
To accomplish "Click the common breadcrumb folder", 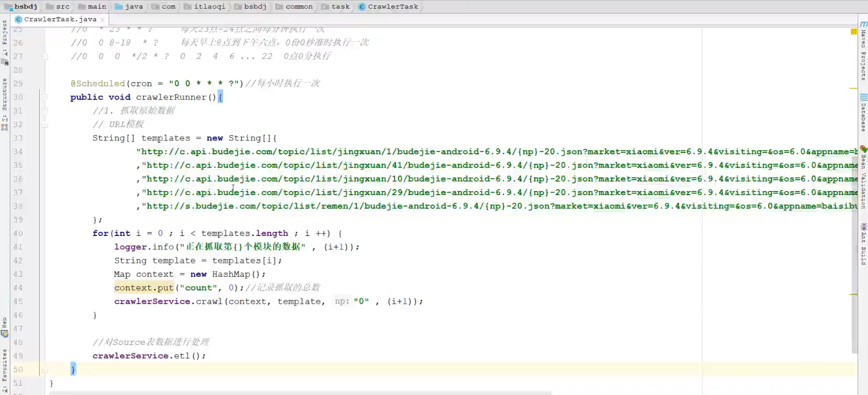I will (294, 7).
